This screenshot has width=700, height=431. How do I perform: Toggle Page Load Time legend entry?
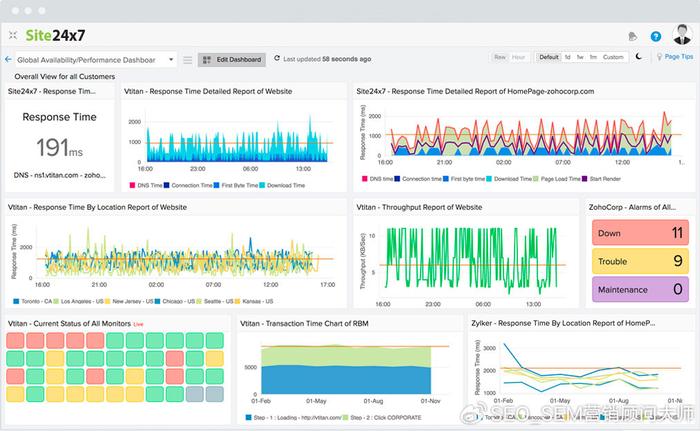click(x=557, y=179)
